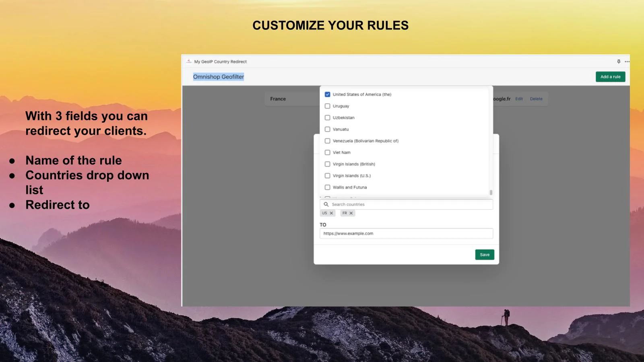Delete the France rule

tap(536, 99)
